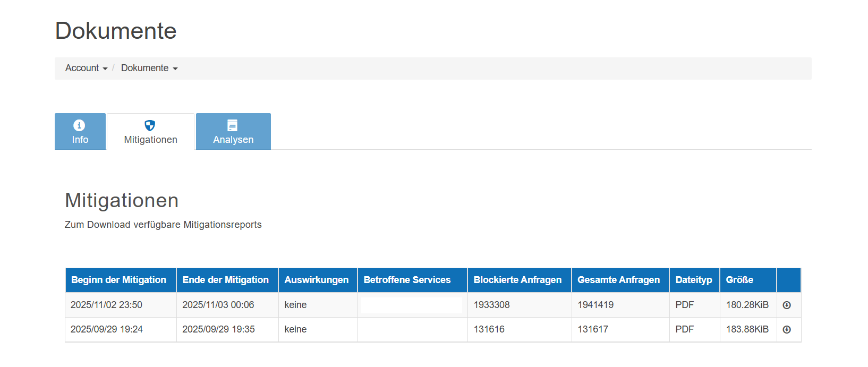The image size is (868, 367).
Task: Switch to the Analysen tab label
Action: [x=233, y=140]
